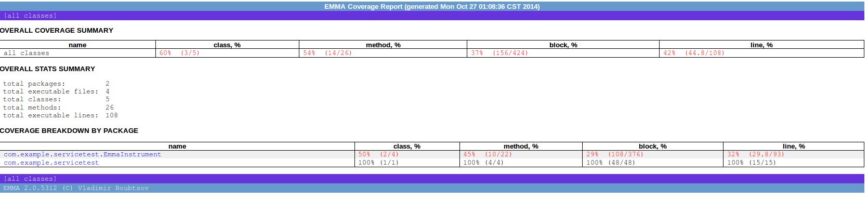The width and height of the screenshot is (868, 214).
Task: Click the 'total methods:' stat line
Action: click(58, 108)
